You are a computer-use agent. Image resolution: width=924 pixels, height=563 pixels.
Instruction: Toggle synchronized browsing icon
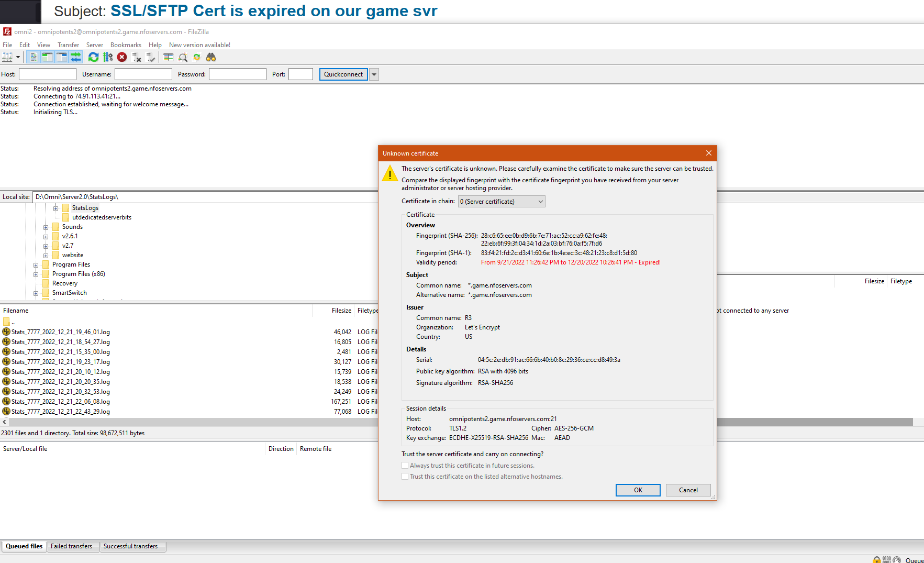coord(197,57)
